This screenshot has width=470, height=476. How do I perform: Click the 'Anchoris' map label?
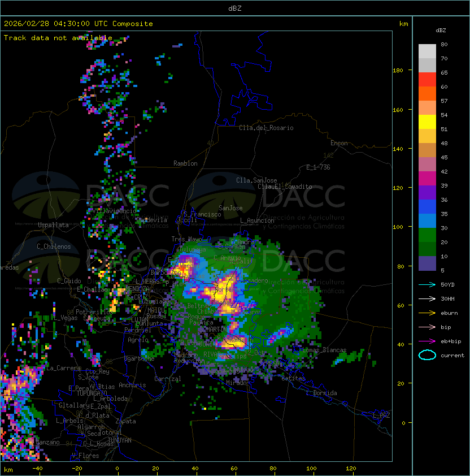132,385
